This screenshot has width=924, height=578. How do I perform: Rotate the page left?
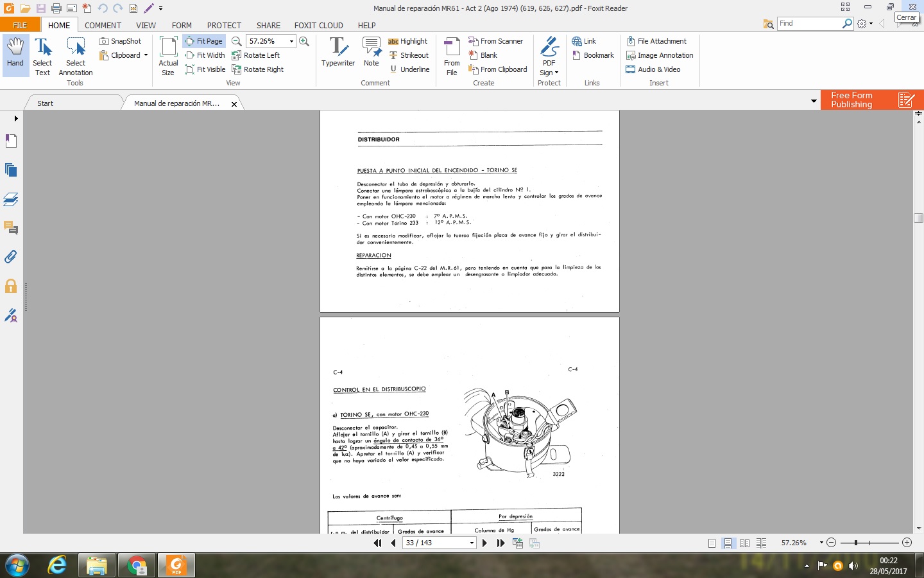[256, 55]
